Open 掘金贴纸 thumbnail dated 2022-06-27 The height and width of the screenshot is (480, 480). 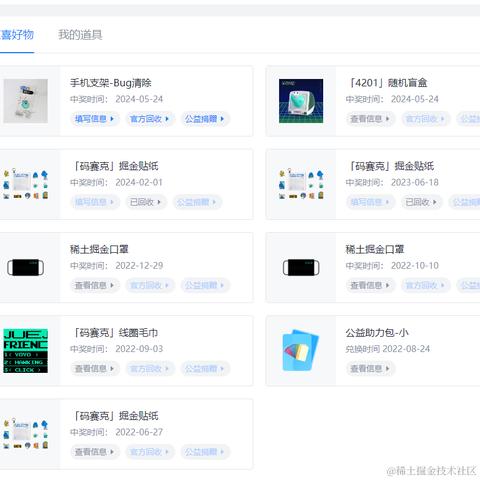[26, 434]
